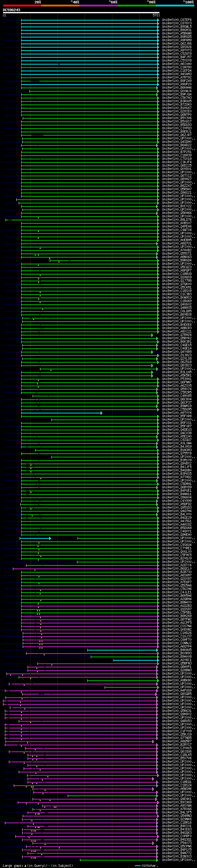
Task: Select the UniRef100_C1FY09 label
Action: click(176, 731)
